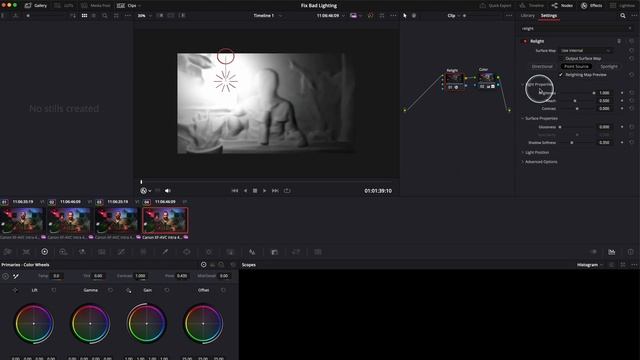640x360 pixels.
Task: Click the Glossiness value field
Action: click(604, 127)
